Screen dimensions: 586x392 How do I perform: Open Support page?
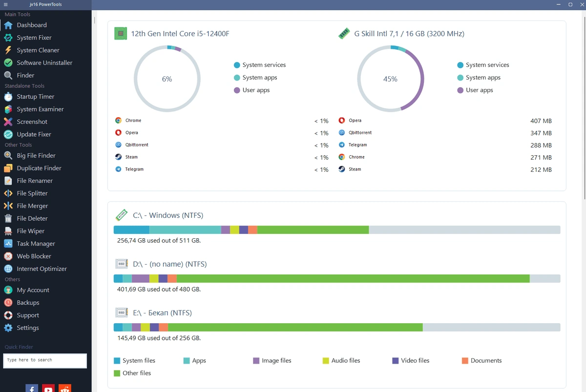coord(28,315)
